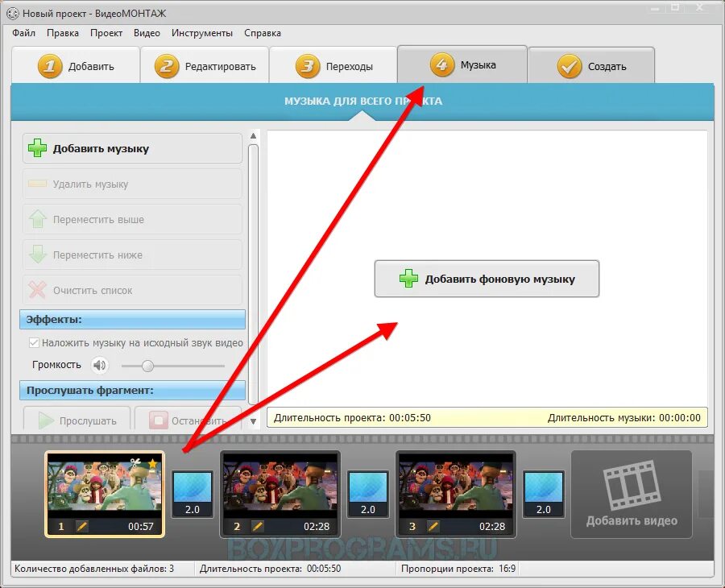This screenshot has height=588, width=725.
Task: Click the Остановить stop button
Action: 188,420
